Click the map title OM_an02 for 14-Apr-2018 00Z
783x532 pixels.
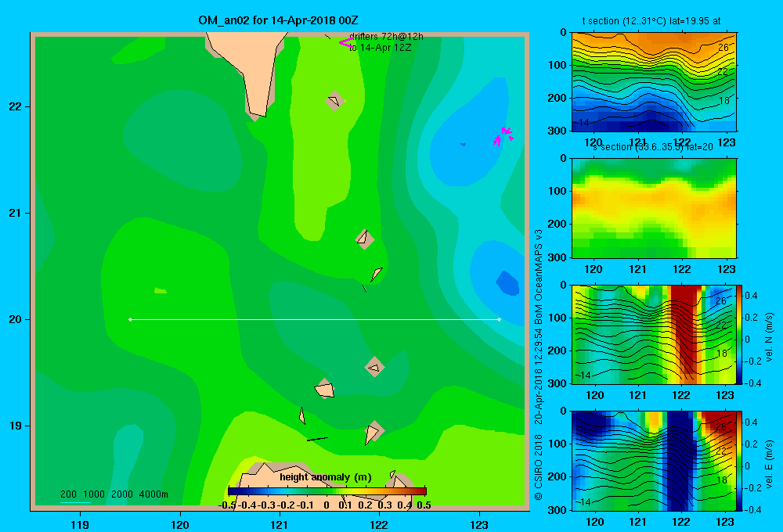coord(278,20)
